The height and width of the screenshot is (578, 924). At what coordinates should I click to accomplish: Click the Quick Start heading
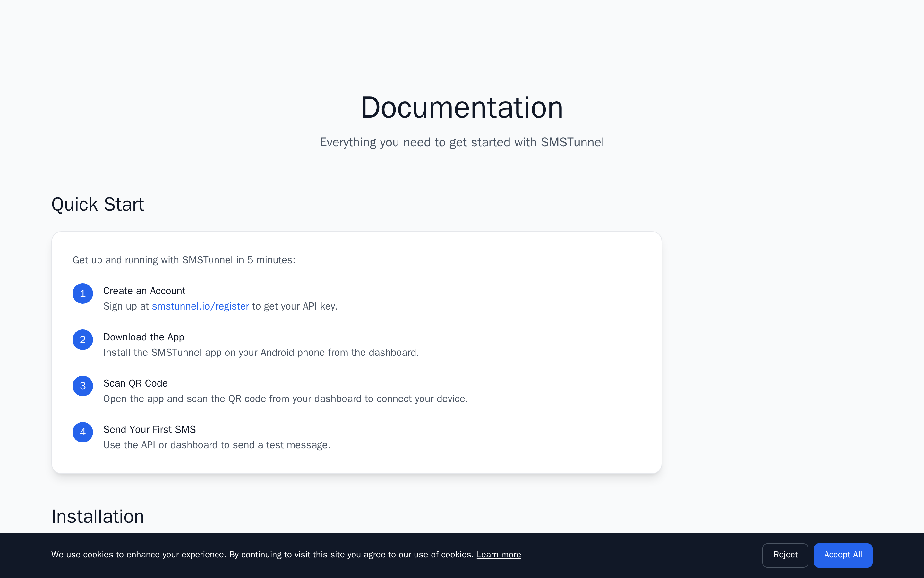(x=98, y=205)
